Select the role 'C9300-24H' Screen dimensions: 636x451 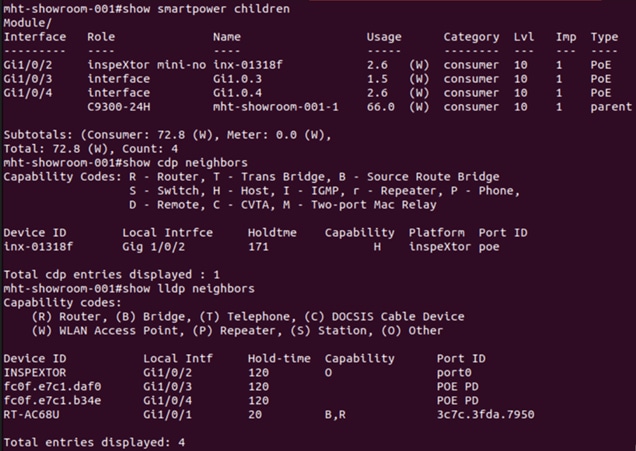pos(119,107)
